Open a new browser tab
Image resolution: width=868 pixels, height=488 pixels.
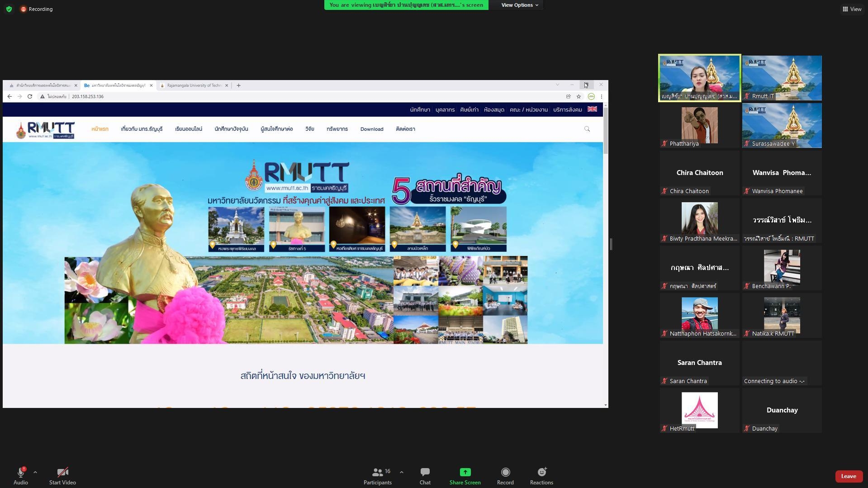coord(238,85)
